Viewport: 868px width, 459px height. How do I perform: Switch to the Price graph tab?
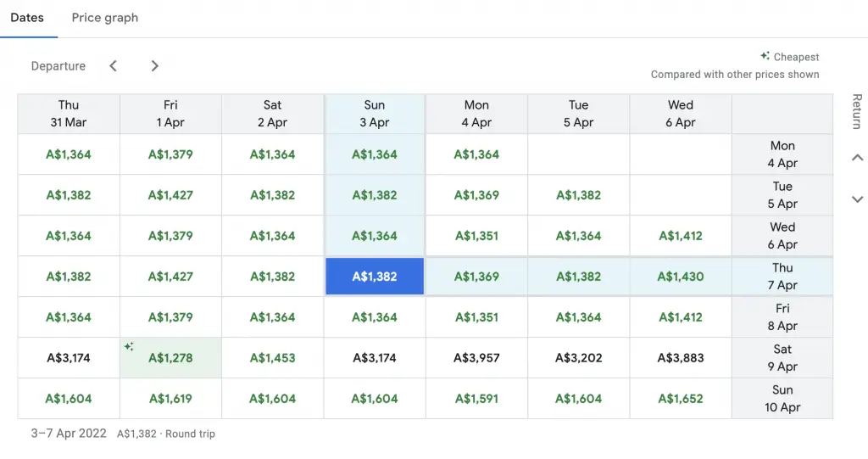click(105, 18)
